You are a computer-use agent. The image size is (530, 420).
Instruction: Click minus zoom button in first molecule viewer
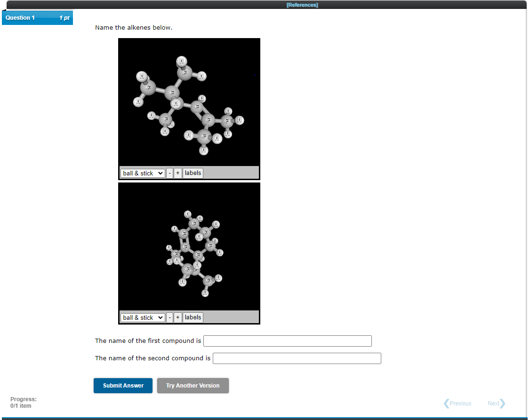169,173
